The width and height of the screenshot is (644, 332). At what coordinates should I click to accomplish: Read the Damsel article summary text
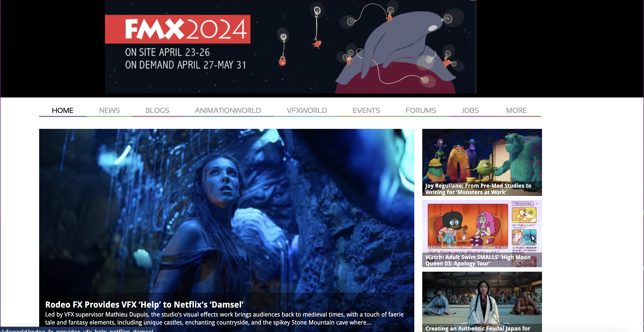tap(224, 318)
